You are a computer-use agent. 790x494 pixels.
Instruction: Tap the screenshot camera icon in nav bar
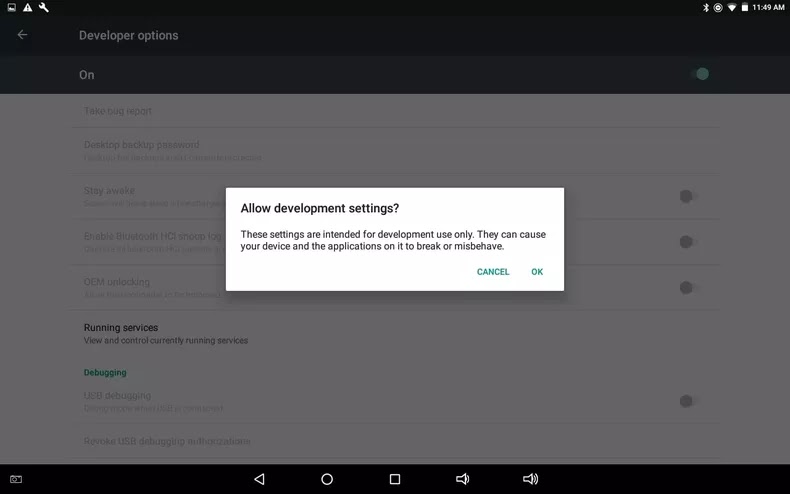pyautogui.click(x=16, y=479)
